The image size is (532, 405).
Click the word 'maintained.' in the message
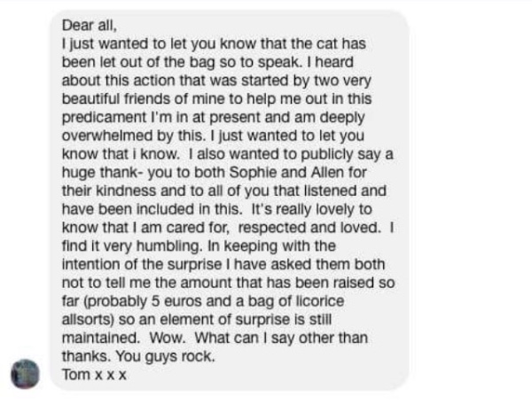pyautogui.click(x=101, y=338)
